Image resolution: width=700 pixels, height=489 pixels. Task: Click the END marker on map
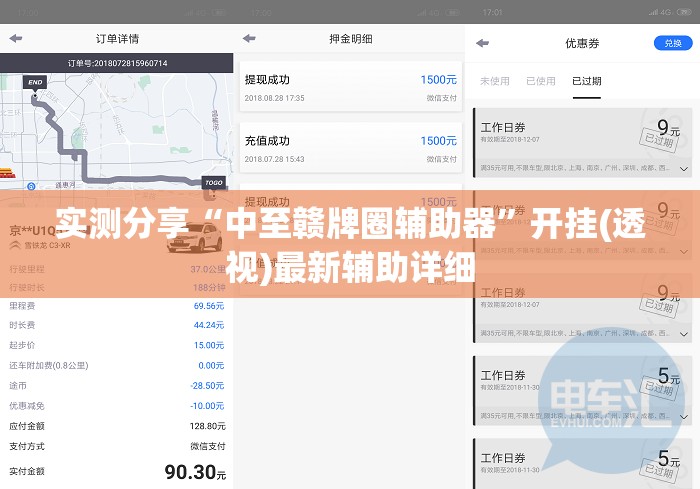(35, 83)
